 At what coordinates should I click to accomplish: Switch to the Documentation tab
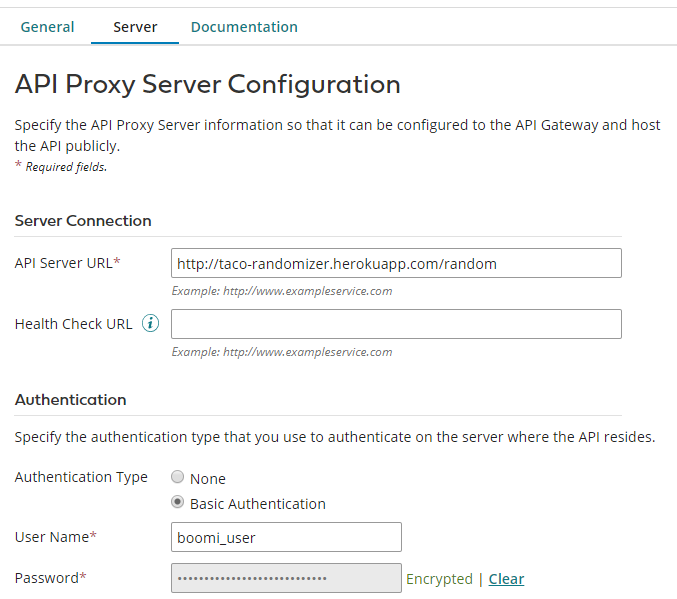coord(244,27)
